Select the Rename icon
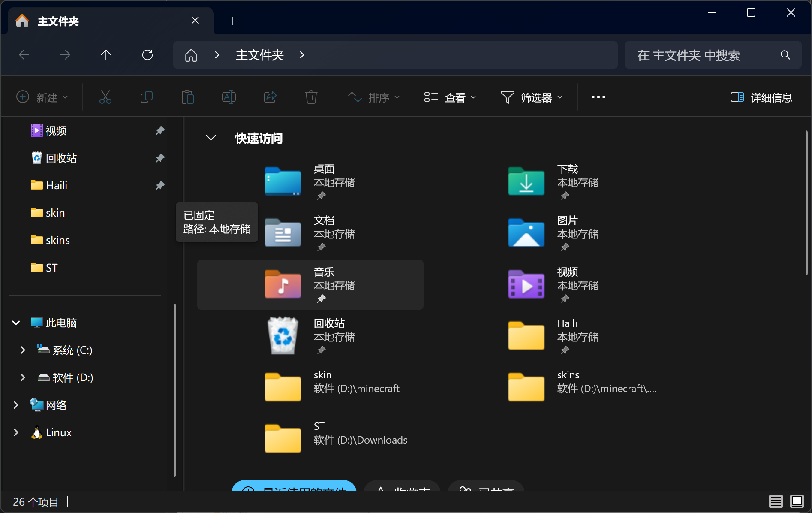Screen dimensions: 812x513 click(229, 97)
